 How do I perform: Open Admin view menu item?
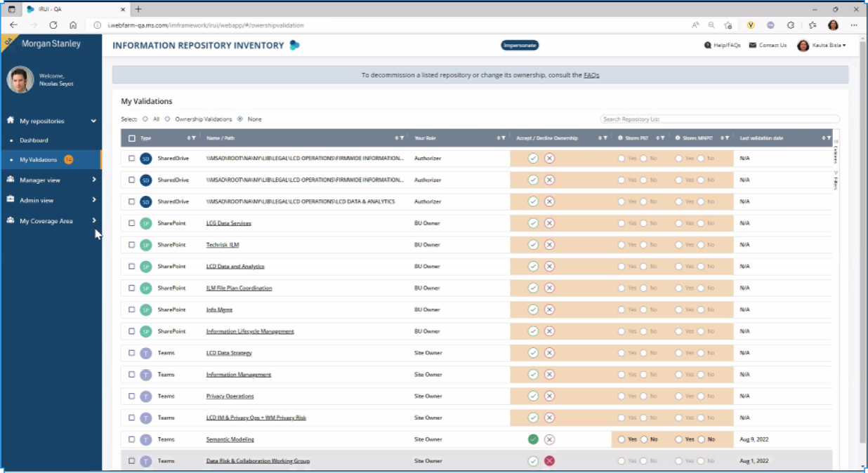[37, 200]
